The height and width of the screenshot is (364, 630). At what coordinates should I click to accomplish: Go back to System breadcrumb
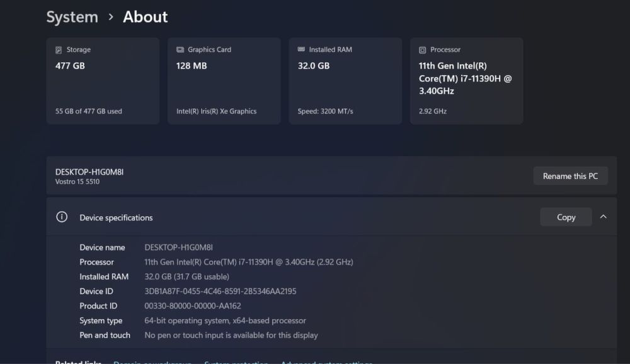pyautogui.click(x=72, y=17)
